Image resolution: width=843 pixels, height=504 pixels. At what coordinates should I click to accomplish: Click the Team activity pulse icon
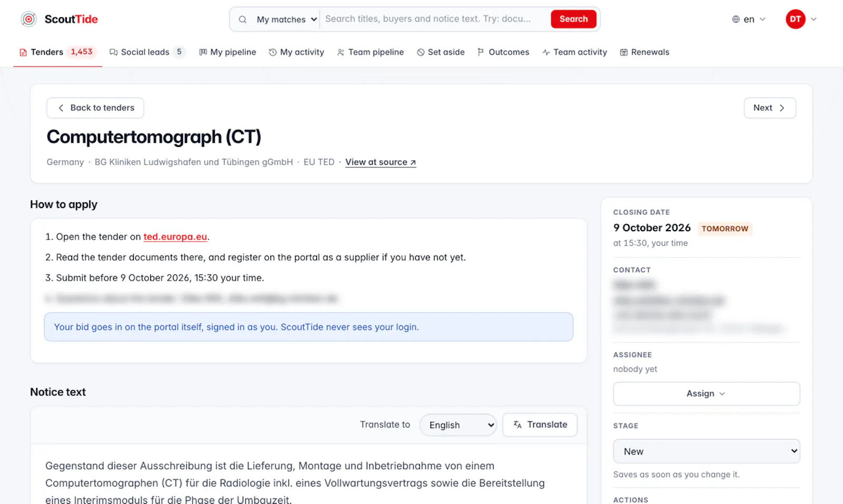pyautogui.click(x=546, y=52)
